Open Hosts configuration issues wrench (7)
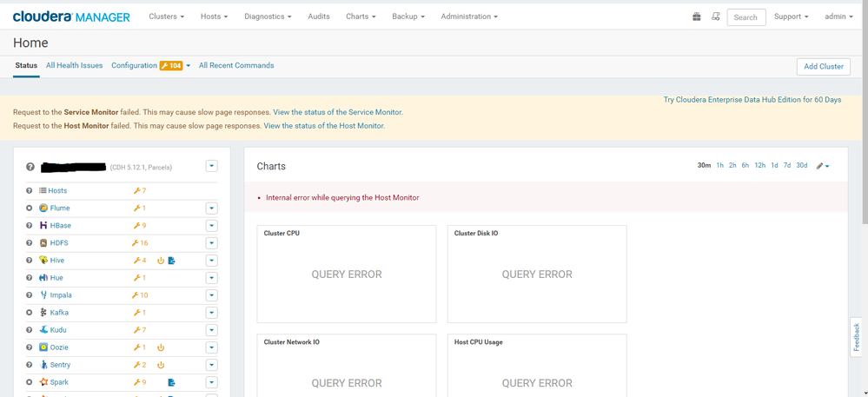868x397 pixels. (x=140, y=190)
